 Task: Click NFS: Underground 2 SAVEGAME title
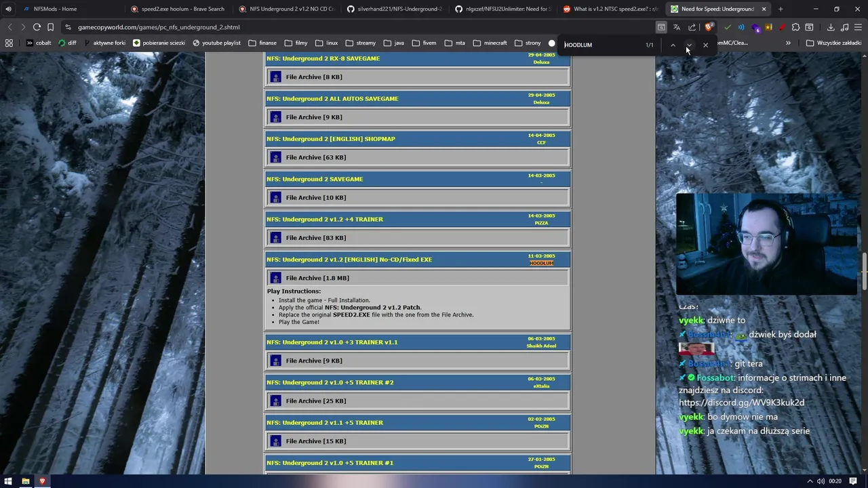point(315,179)
